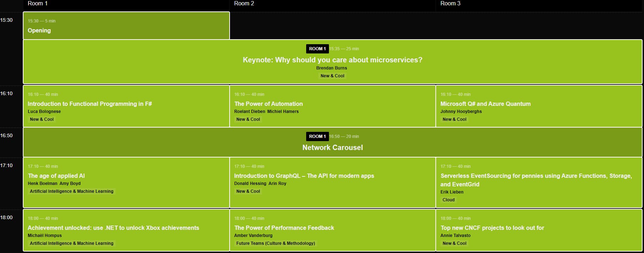Open Introduction to Functional Programming in F#
This screenshot has height=253, width=644.
90,104
